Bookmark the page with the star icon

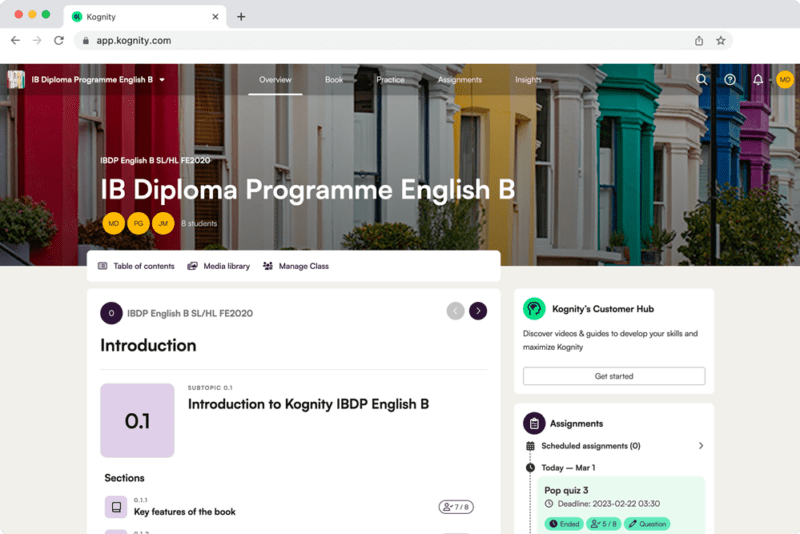(x=720, y=41)
